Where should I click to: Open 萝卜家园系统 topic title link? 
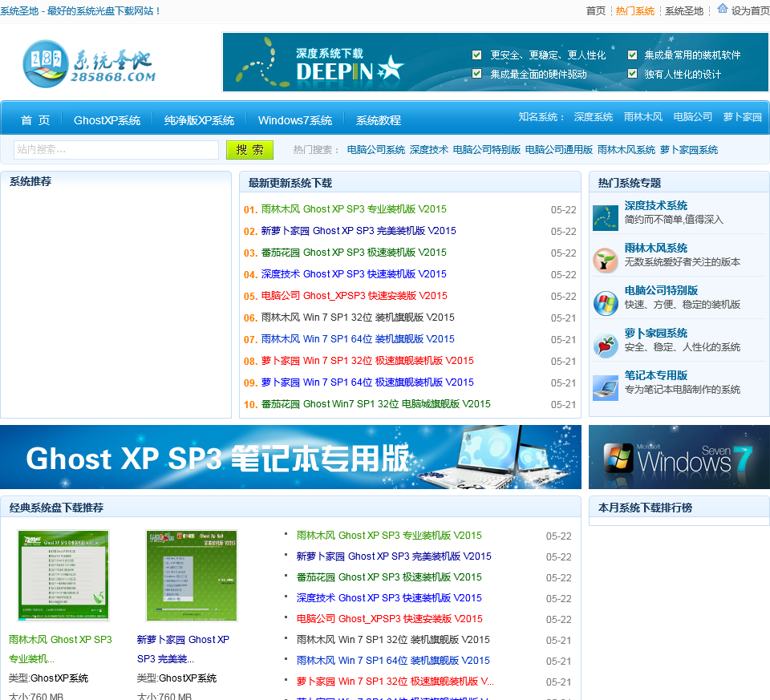(x=655, y=333)
